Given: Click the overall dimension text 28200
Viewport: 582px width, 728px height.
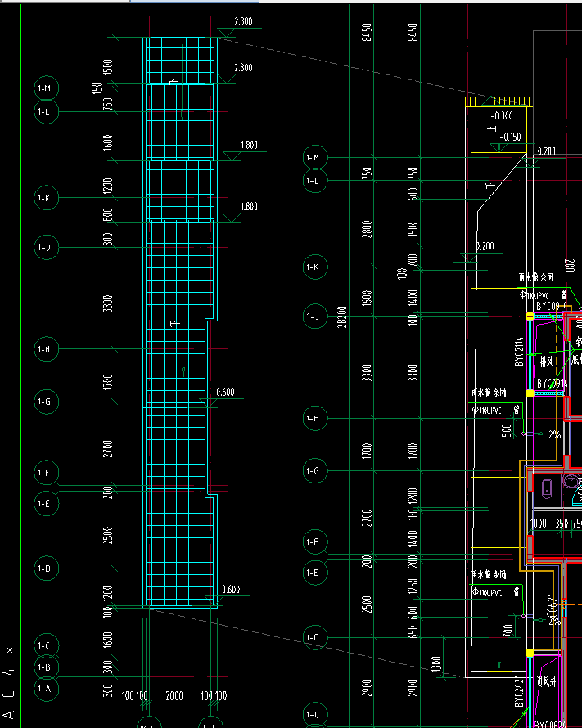Looking at the screenshot, I should point(342,317).
